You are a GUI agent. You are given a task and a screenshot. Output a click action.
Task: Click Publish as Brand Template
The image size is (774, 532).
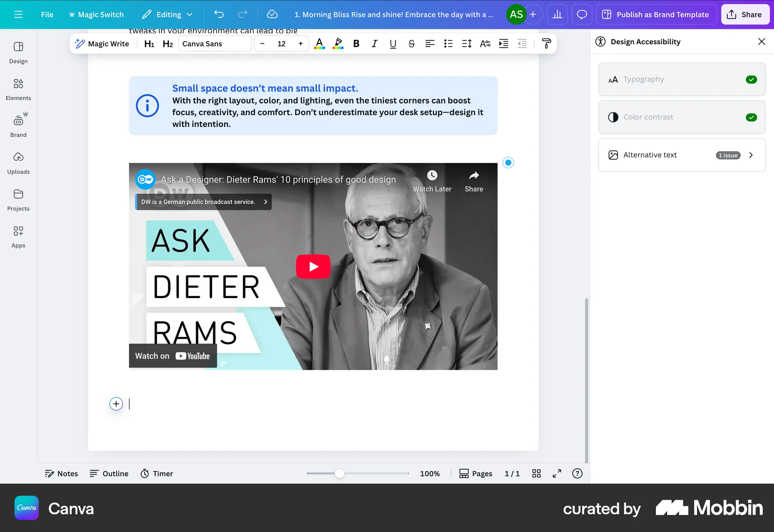pyautogui.click(x=656, y=15)
